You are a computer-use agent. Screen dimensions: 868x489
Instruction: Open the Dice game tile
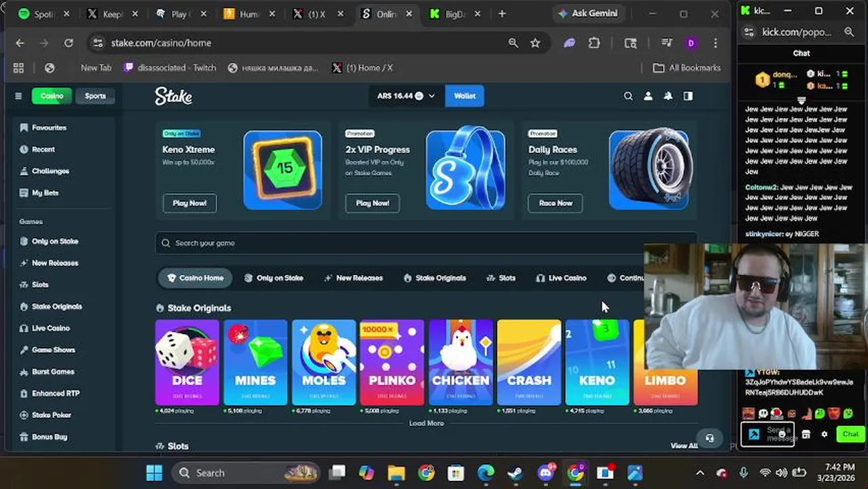pyautogui.click(x=187, y=363)
